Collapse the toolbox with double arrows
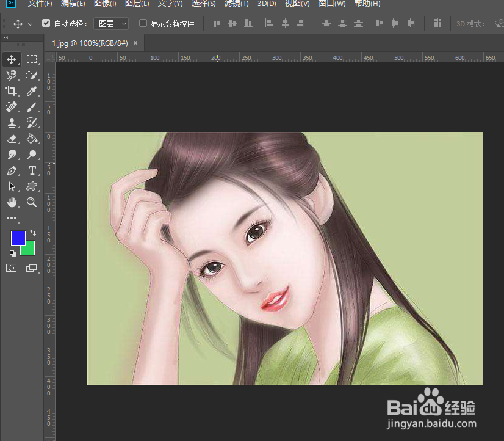504x441 pixels. pos(5,38)
